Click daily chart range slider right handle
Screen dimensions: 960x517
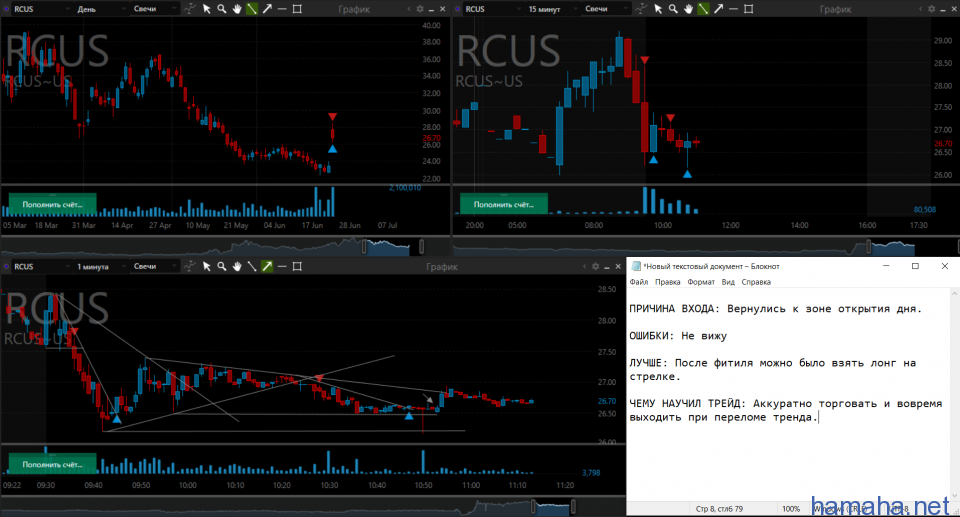click(421, 247)
